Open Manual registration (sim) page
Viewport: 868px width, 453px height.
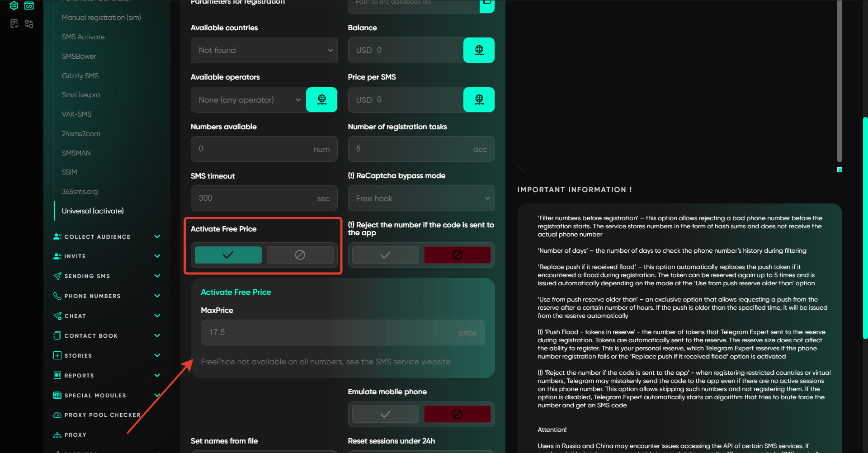pos(101,18)
